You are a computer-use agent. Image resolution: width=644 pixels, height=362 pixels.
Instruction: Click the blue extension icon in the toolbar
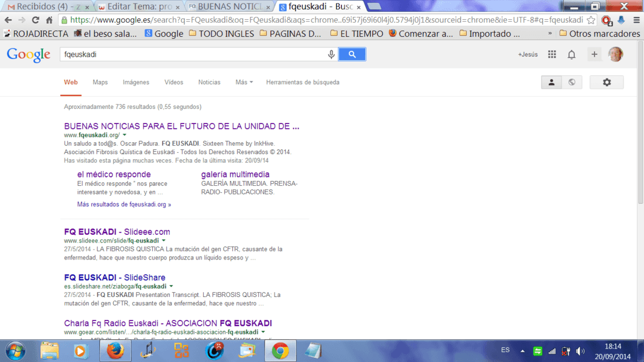pos(621,20)
